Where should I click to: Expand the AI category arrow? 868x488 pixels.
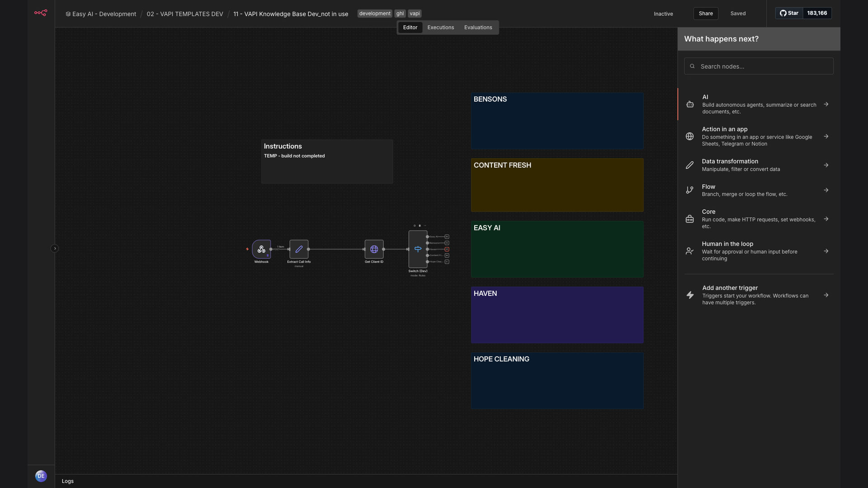(x=826, y=104)
